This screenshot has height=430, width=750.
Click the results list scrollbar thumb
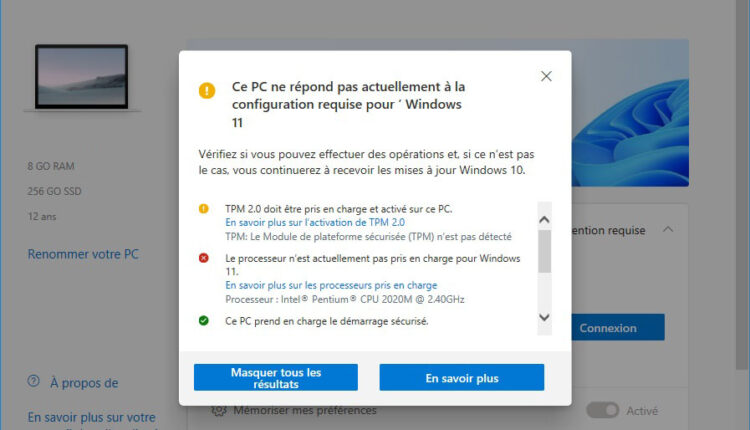(544, 251)
